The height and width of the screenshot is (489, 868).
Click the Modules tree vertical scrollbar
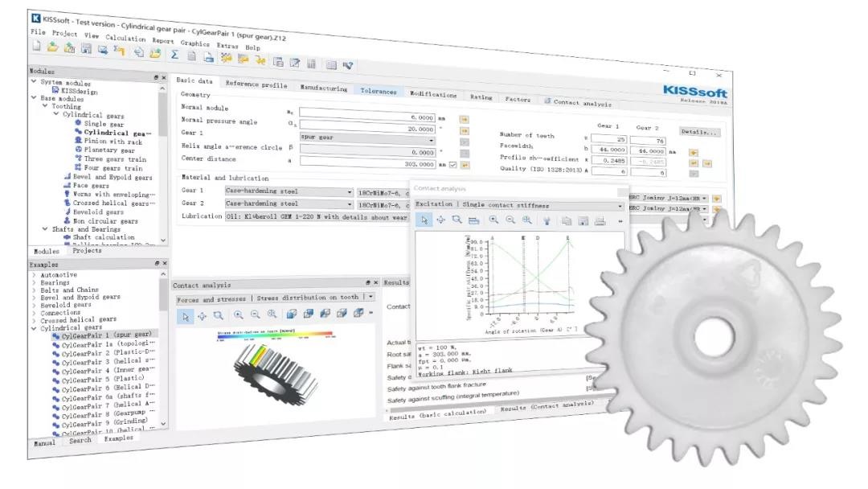pyautogui.click(x=162, y=163)
